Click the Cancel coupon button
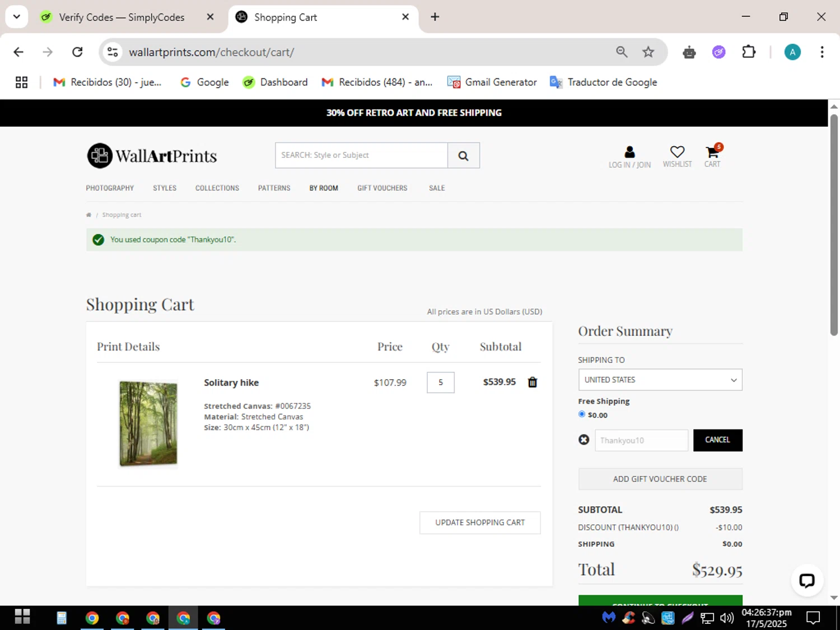The width and height of the screenshot is (840, 630). click(x=717, y=440)
